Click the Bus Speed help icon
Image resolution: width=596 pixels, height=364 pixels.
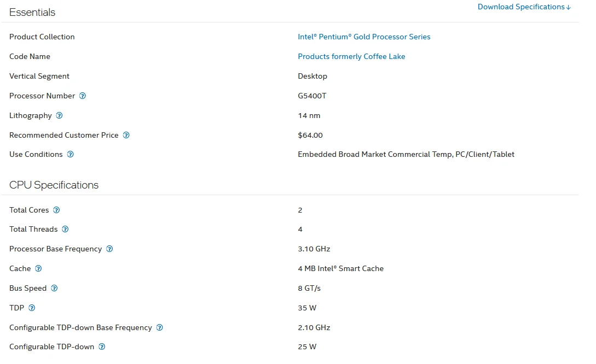coord(54,288)
